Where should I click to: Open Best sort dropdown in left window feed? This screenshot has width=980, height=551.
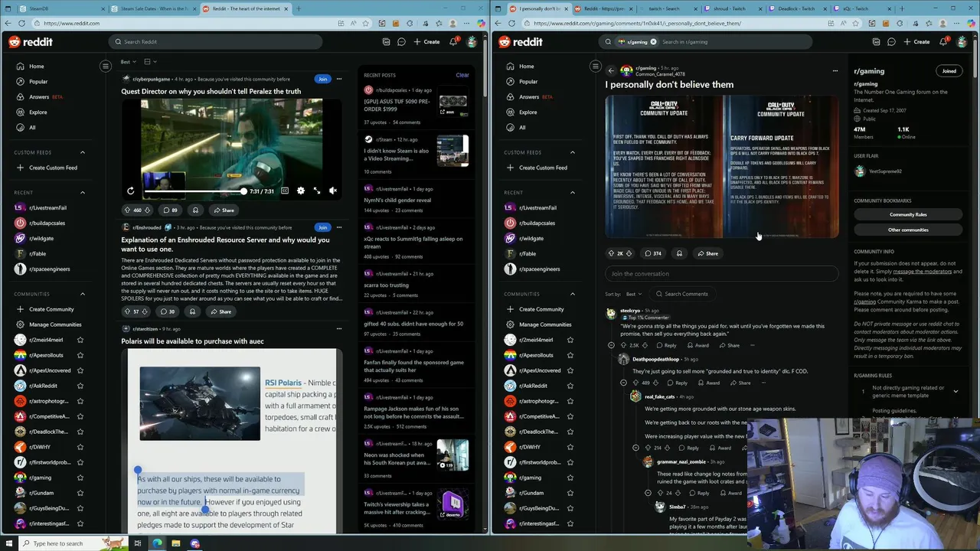(x=128, y=61)
